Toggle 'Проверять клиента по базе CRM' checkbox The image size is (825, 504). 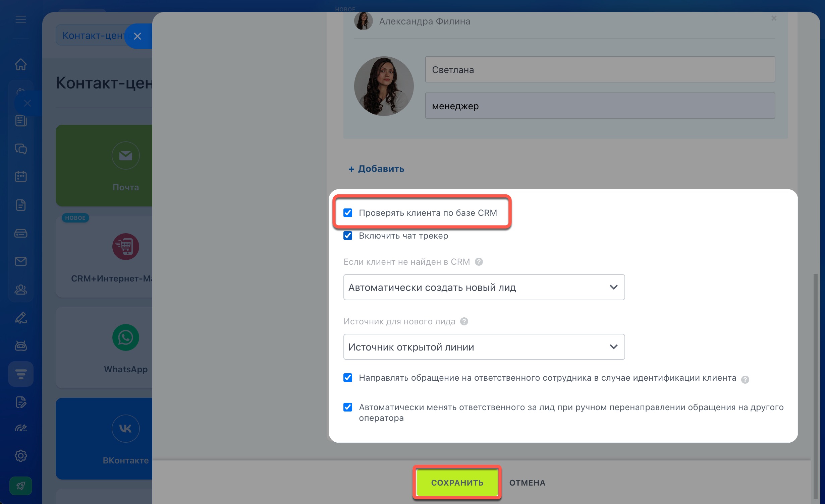pyautogui.click(x=348, y=213)
